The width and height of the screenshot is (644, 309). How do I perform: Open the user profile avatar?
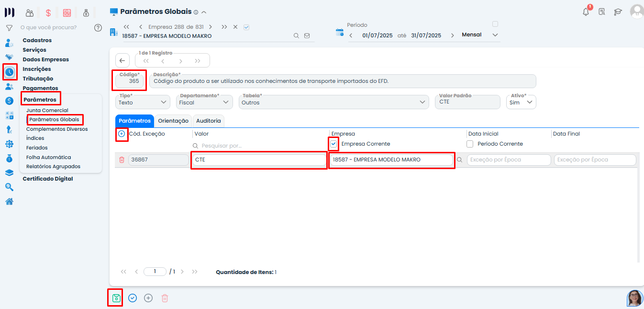pyautogui.click(x=637, y=11)
